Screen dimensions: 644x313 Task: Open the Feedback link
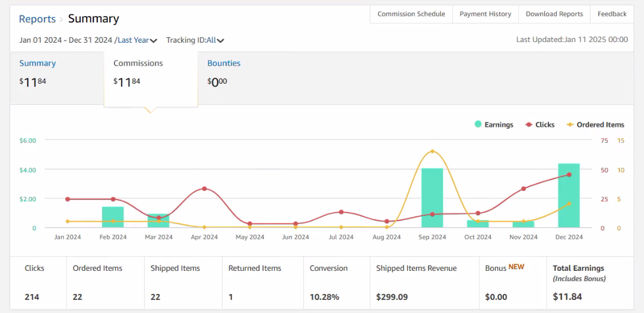click(x=612, y=14)
